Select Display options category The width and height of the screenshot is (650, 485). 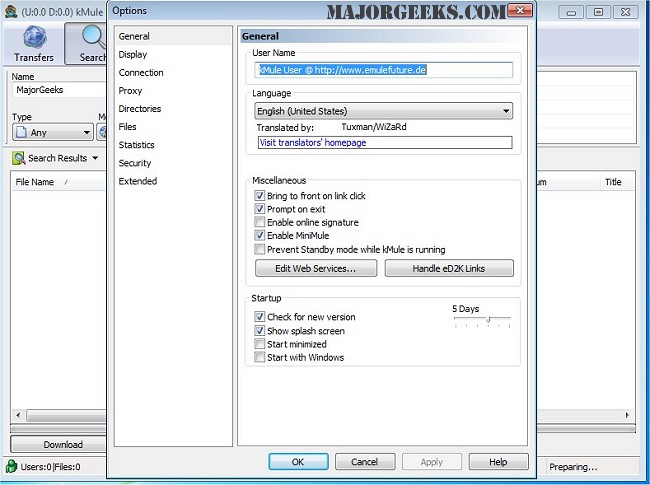[x=133, y=54]
